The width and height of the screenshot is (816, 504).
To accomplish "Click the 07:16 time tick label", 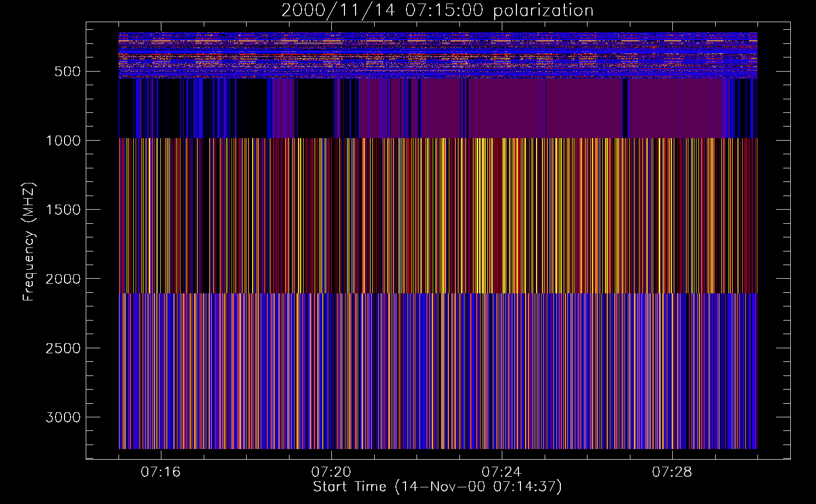I will coord(160,472).
